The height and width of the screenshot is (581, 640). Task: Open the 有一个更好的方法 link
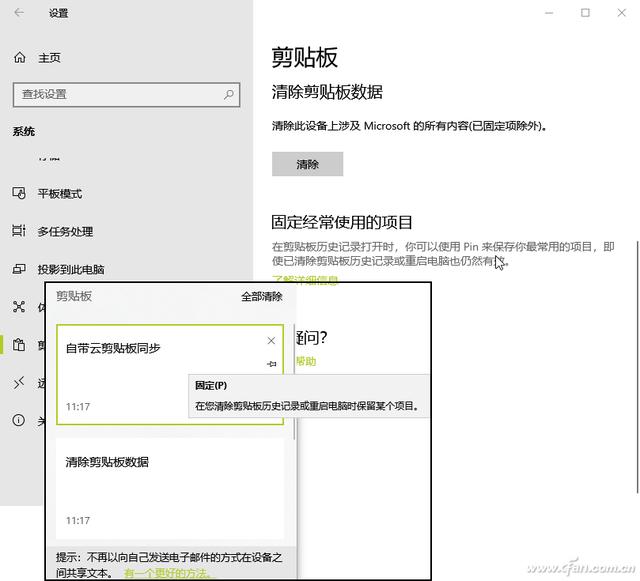168,573
